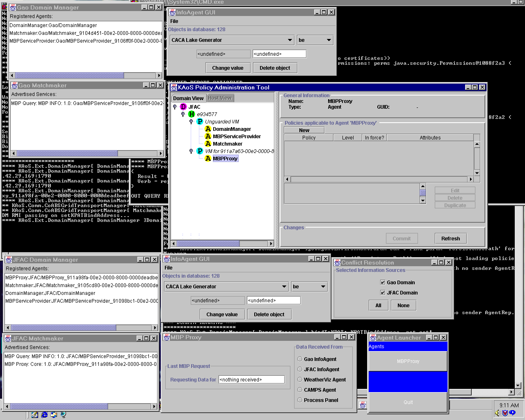Viewport: 525px width, 420px height.
Task: Switch to the Host View tab
Action: (x=220, y=98)
